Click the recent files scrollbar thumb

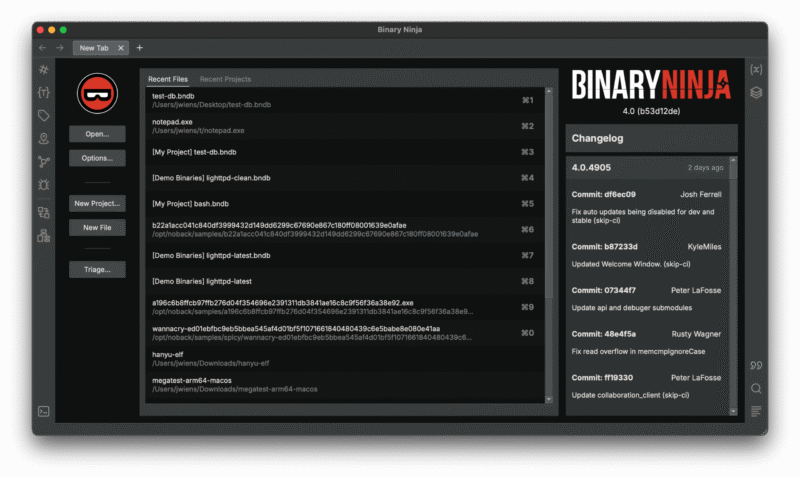point(549,196)
